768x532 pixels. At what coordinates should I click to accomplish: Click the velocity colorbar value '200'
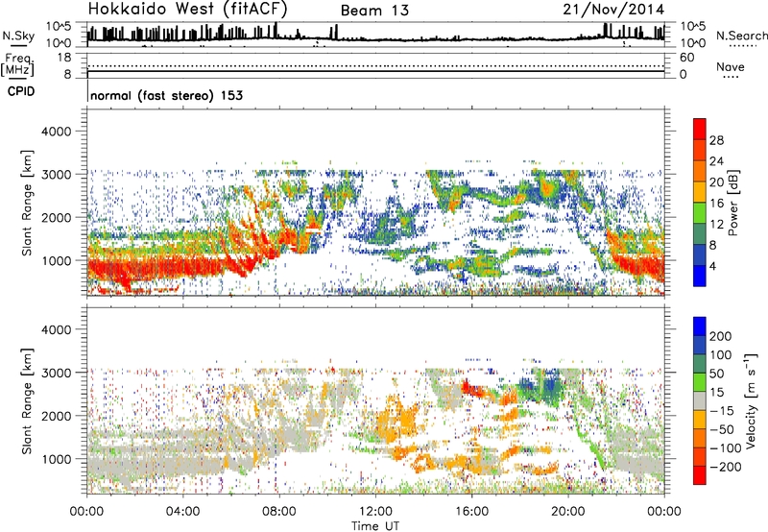(721, 336)
